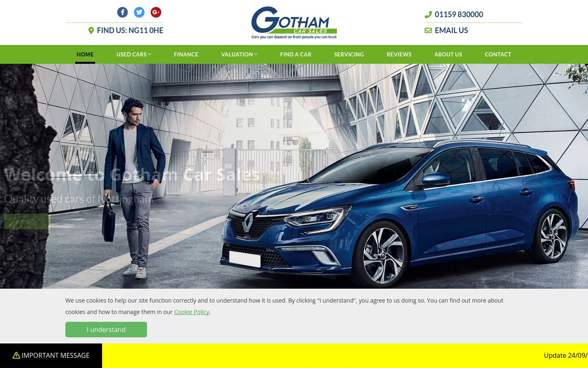Open the Twitter social icon
The width and height of the screenshot is (588, 368).
click(x=139, y=12)
